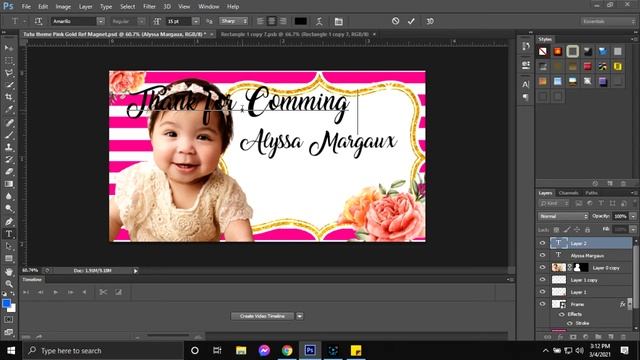Screen dimensions: 640x360
Task: Toggle the Character and Paragraph panels
Action: (x=338, y=21)
